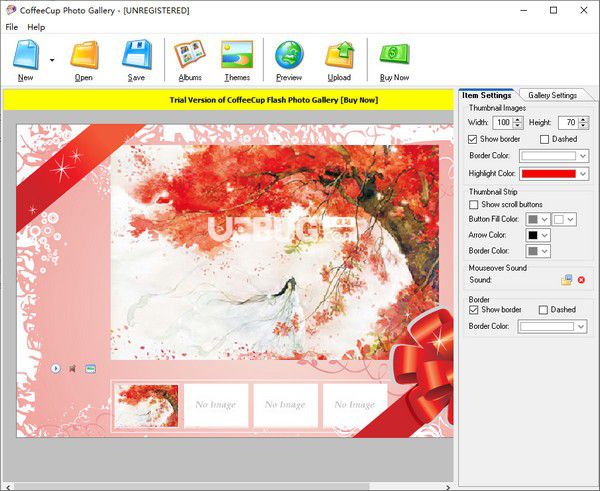Switch to the Item Settings tab
The width and height of the screenshot is (600, 491).
coord(487,95)
